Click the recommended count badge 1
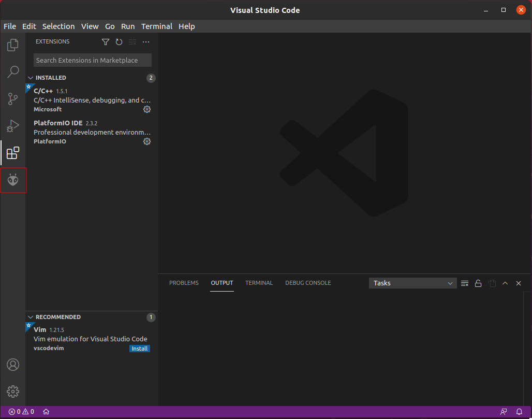532x419 pixels. (x=151, y=317)
